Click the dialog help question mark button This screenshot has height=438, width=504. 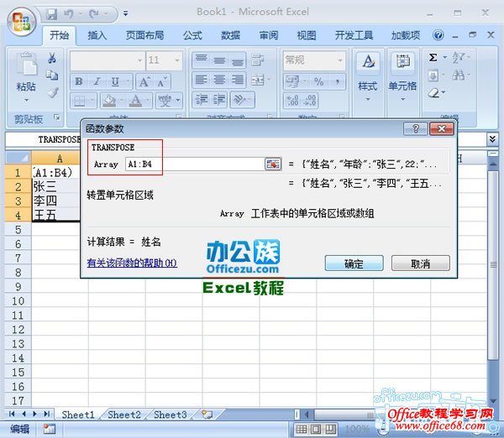click(415, 129)
